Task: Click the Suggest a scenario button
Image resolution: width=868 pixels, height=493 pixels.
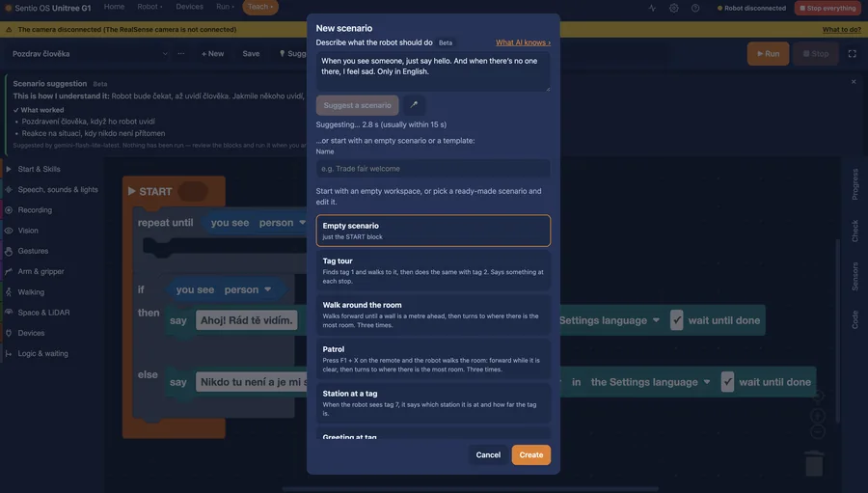Action: point(357,105)
